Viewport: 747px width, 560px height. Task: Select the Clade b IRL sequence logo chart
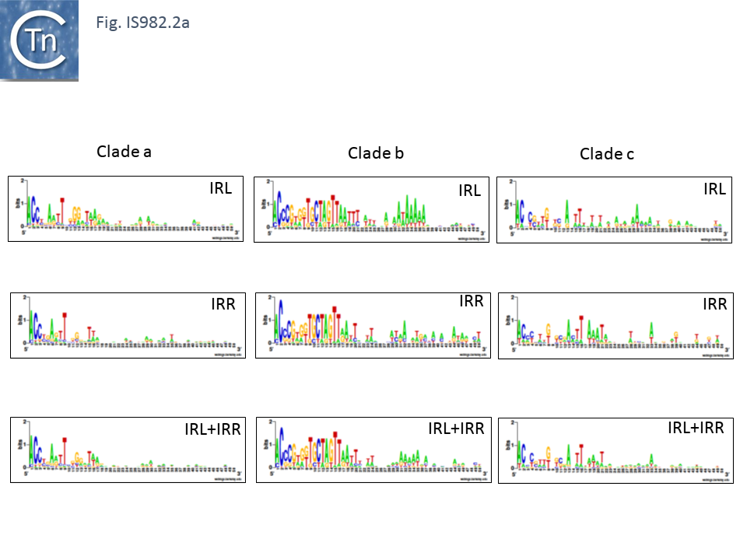pyautogui.click(x=372, y=210)
